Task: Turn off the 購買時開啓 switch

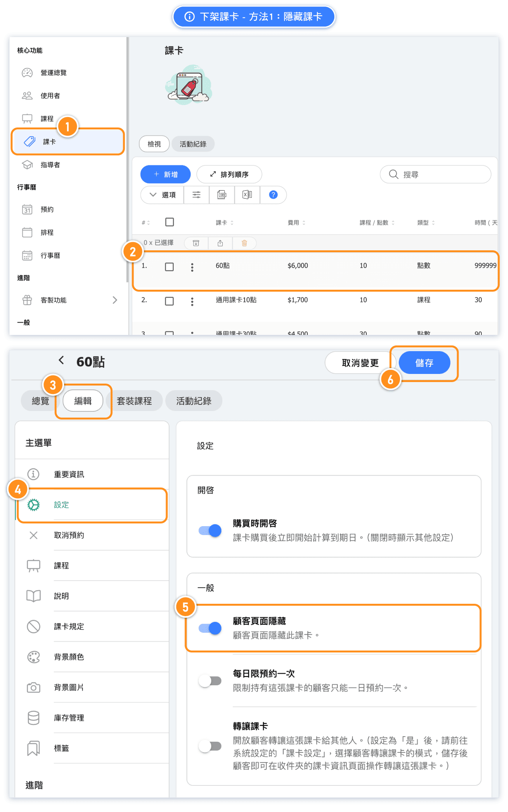Action: tap(210, 530)
